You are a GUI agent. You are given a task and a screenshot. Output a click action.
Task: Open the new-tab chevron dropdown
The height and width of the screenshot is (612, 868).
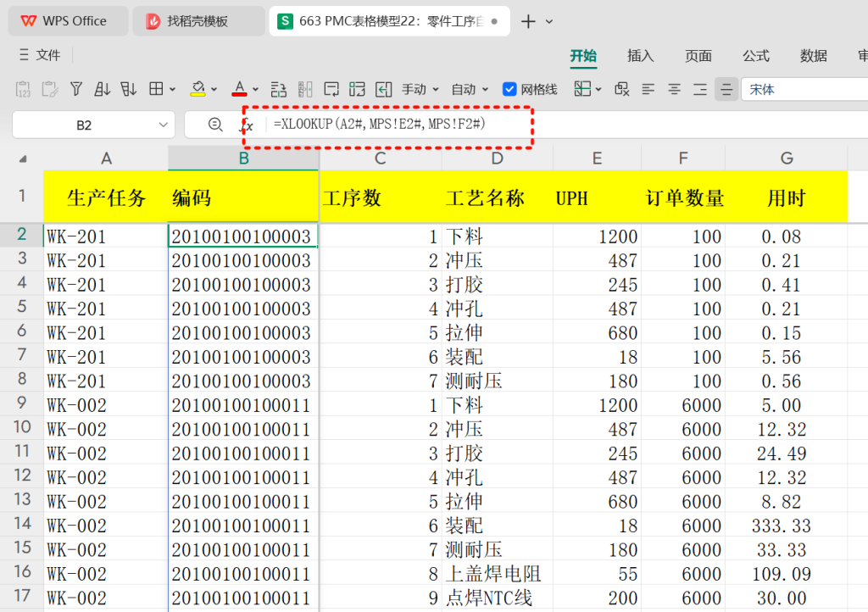click(x=549, y=21)
